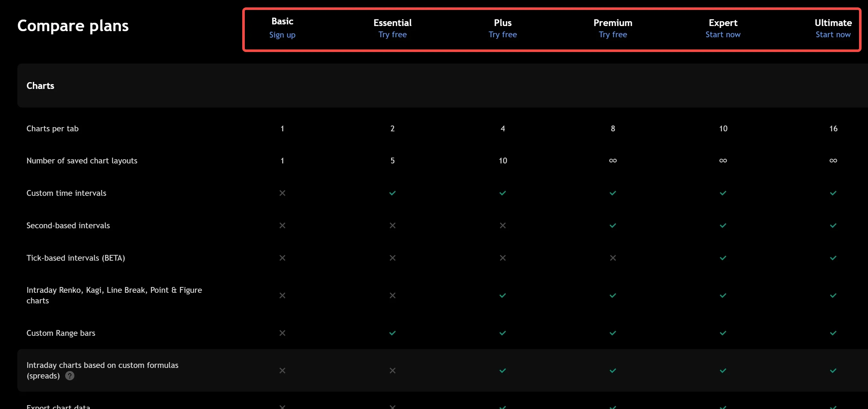Click Premium checkmark for Second-based intervals
868x409 pixels.
tap(613, 225)
